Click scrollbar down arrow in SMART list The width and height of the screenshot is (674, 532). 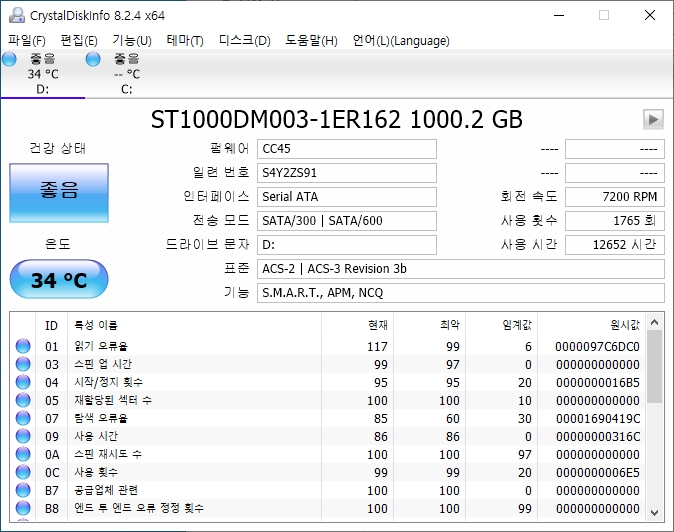655,513
